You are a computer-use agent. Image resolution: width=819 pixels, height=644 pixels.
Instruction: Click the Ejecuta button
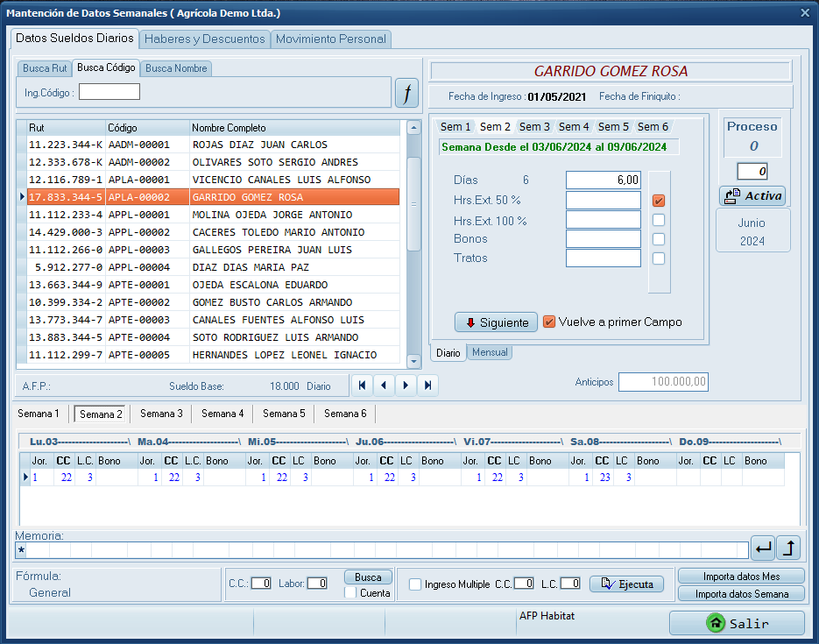(627, 584)
